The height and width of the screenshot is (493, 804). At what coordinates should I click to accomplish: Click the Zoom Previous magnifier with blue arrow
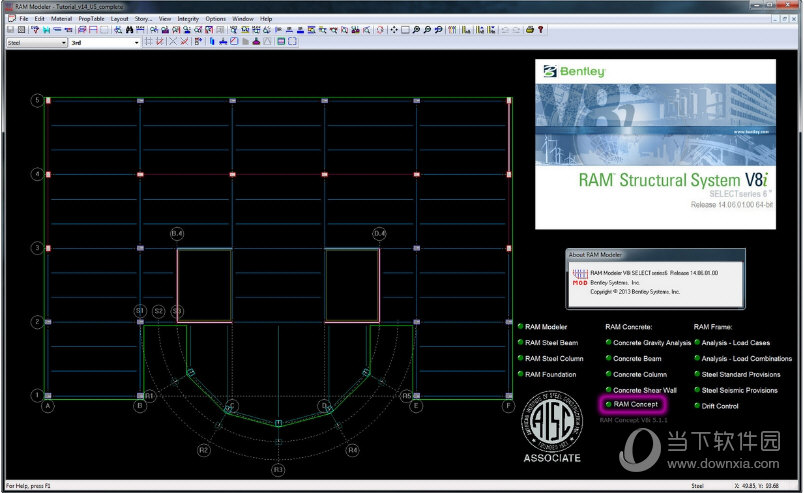point(438,30)
